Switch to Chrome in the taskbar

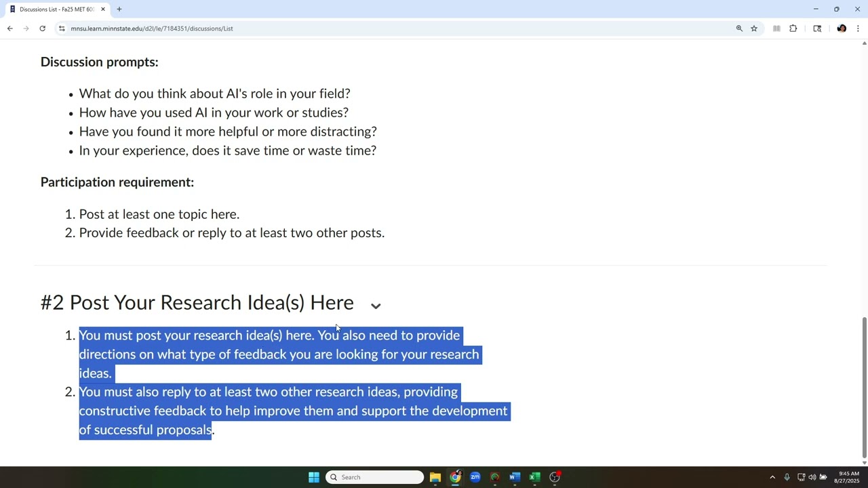455,477
